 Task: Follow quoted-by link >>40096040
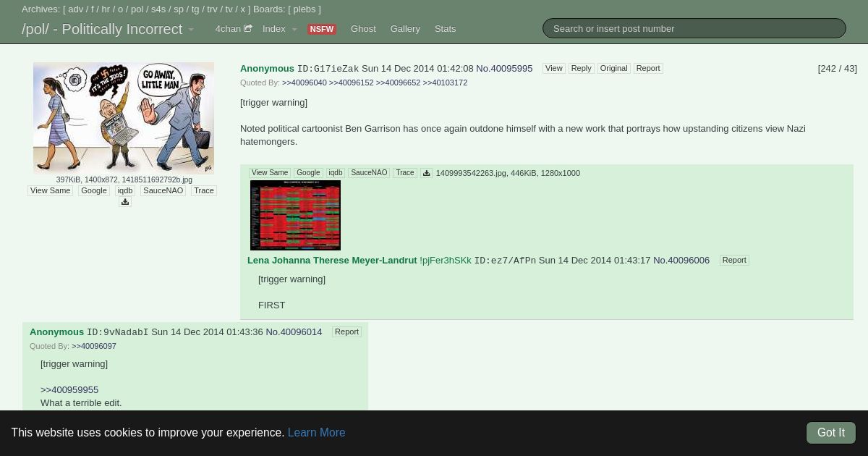(305, 83)
